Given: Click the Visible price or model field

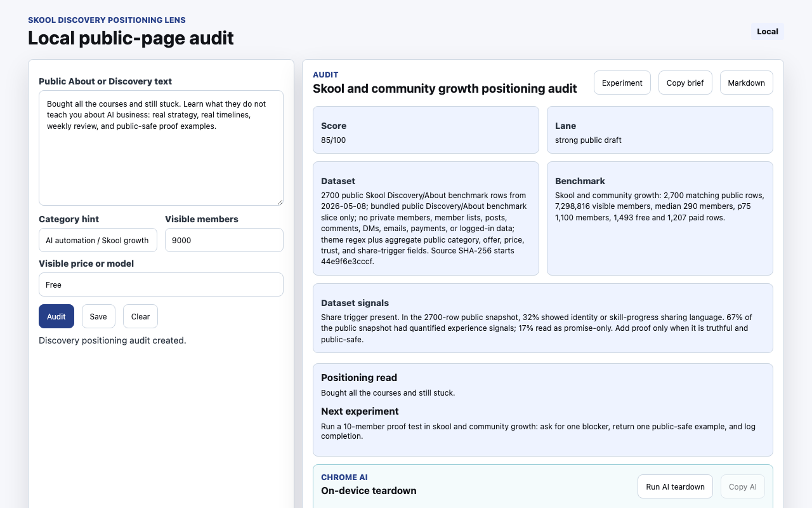Looking at the screenshot, I should pos(161,284).
